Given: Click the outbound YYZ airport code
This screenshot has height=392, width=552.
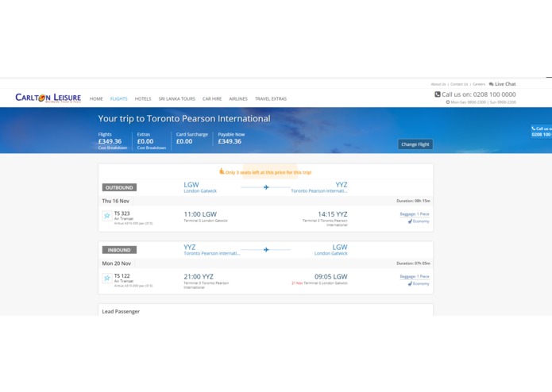Looking at the screenshot, I should pyautogui.click(x=341, y=185).
